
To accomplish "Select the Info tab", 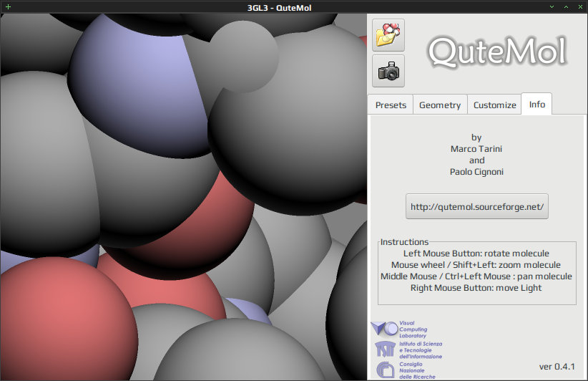I will (x=536, y=104).
